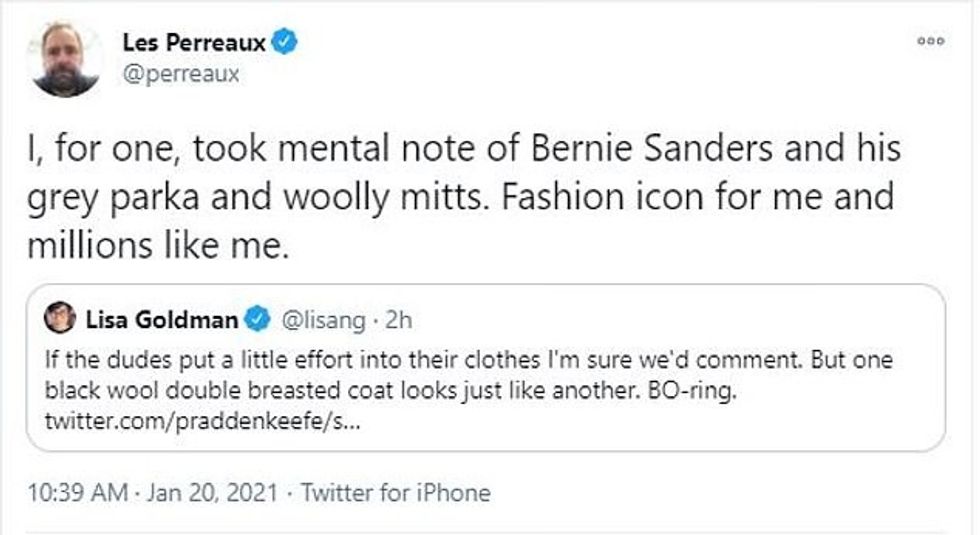Click Les Perreaux's profile picture

click(65, 58)
